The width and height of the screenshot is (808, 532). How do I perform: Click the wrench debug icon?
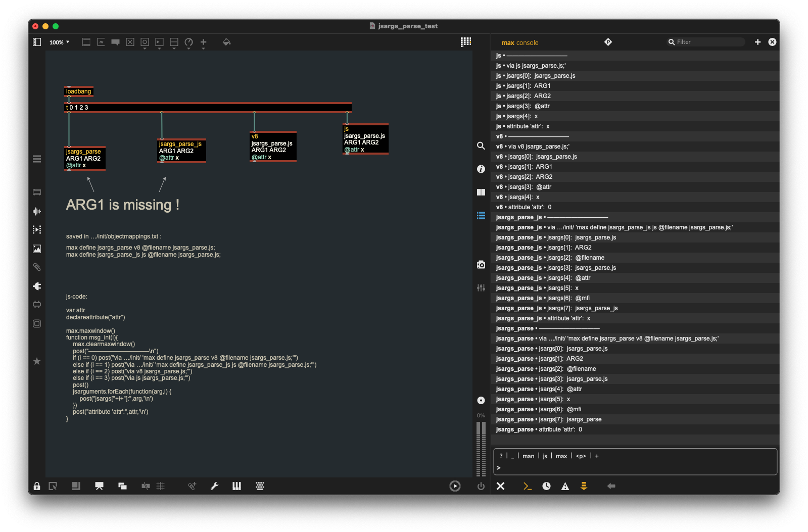pos(214,486)
